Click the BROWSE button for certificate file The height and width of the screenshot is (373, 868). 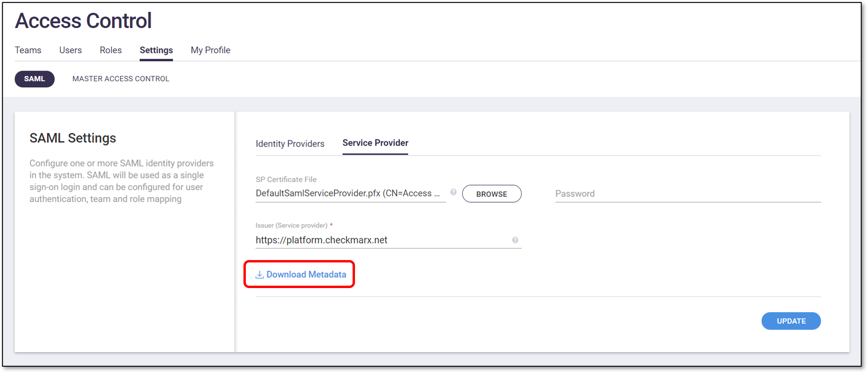(x=492, y=194)
